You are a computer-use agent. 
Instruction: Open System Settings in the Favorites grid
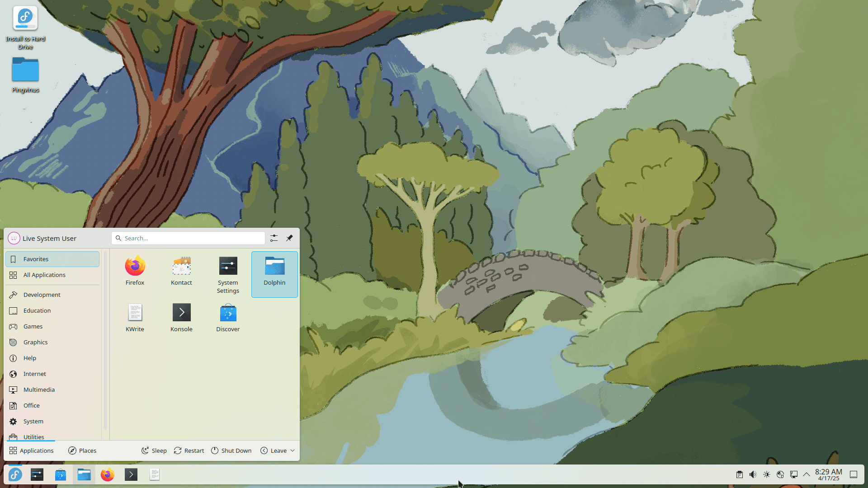click(228, 274)
